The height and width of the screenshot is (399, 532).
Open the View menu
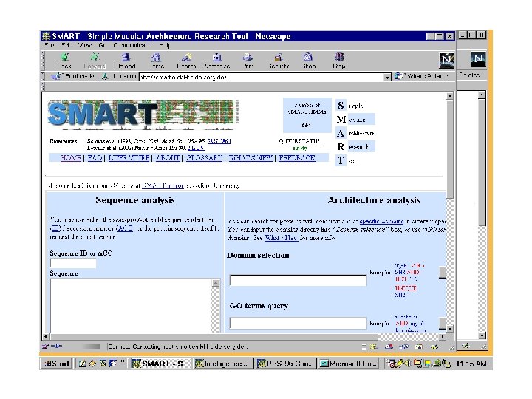pos(85,45)
